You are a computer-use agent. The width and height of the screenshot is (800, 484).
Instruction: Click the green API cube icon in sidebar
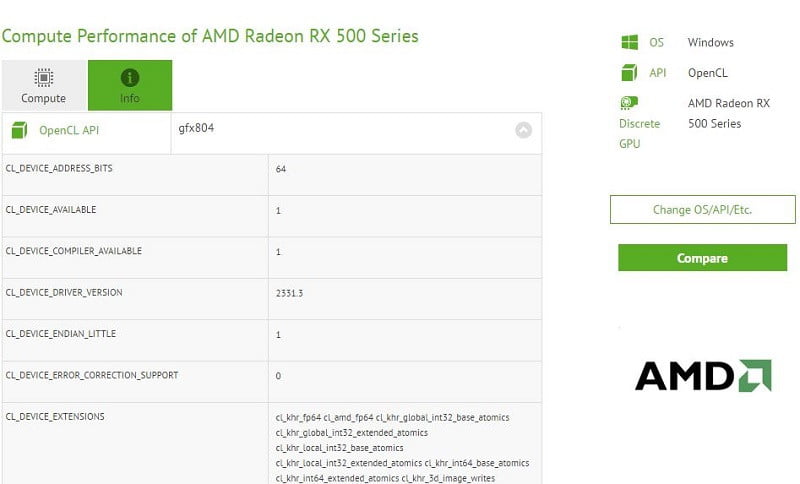click(x=629, y=72)
